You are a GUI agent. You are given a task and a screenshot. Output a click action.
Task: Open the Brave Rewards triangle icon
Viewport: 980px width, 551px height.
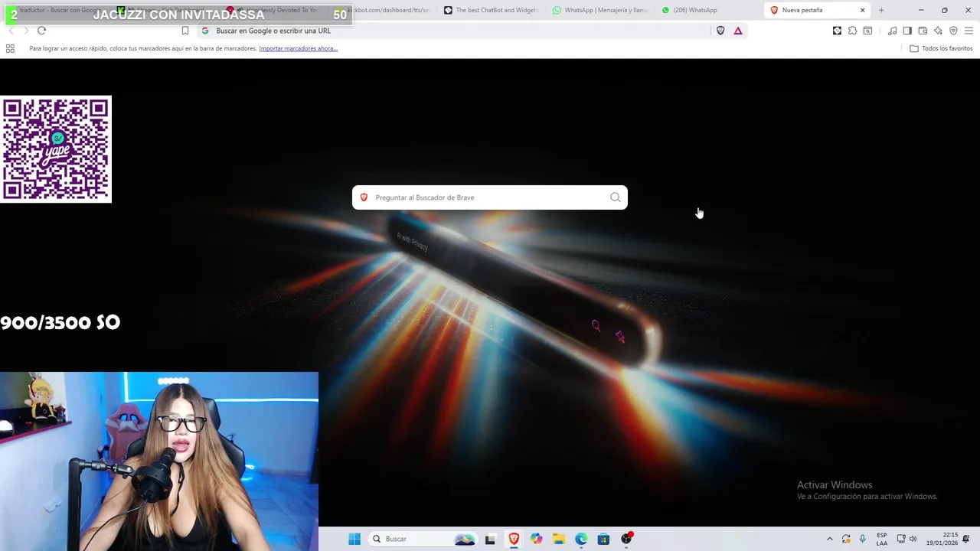click(x=738, y=31)
